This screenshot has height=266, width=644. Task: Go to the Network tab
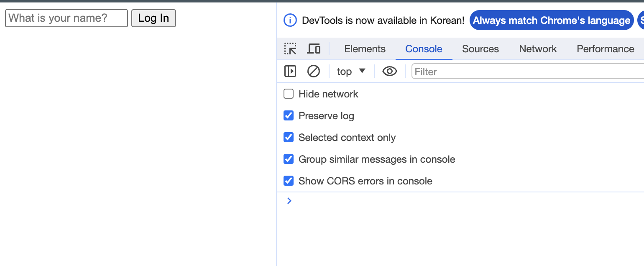(x=538, y=49)
